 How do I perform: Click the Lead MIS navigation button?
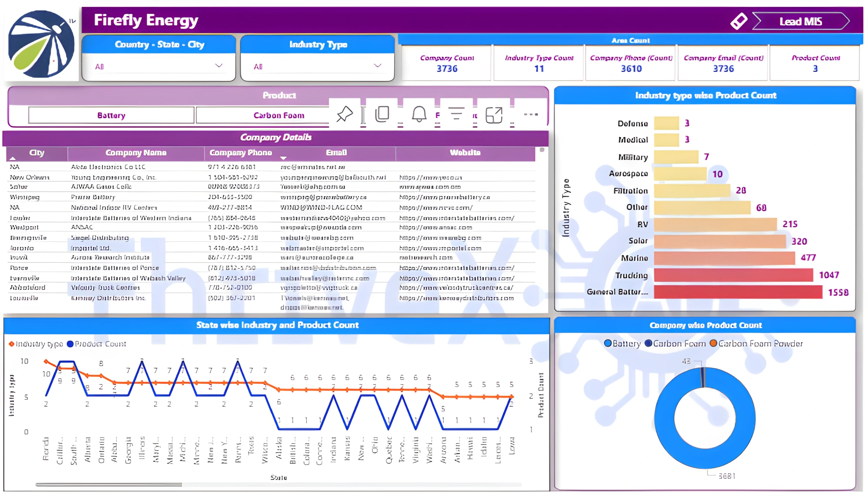[x=800, y=21]
